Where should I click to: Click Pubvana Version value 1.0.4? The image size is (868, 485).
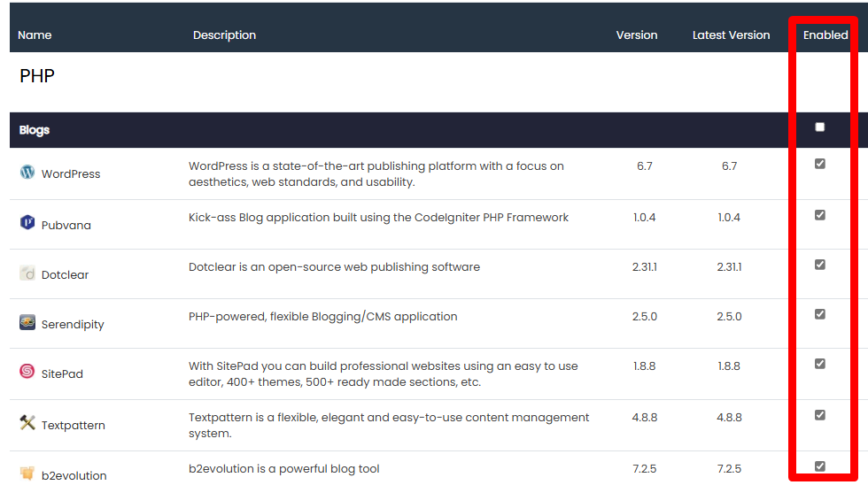(645, 218)
